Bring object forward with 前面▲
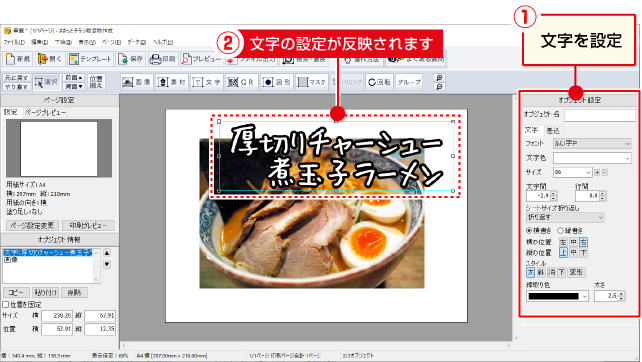The height and width of the screenshot is (362, 642). pos(74,77)
